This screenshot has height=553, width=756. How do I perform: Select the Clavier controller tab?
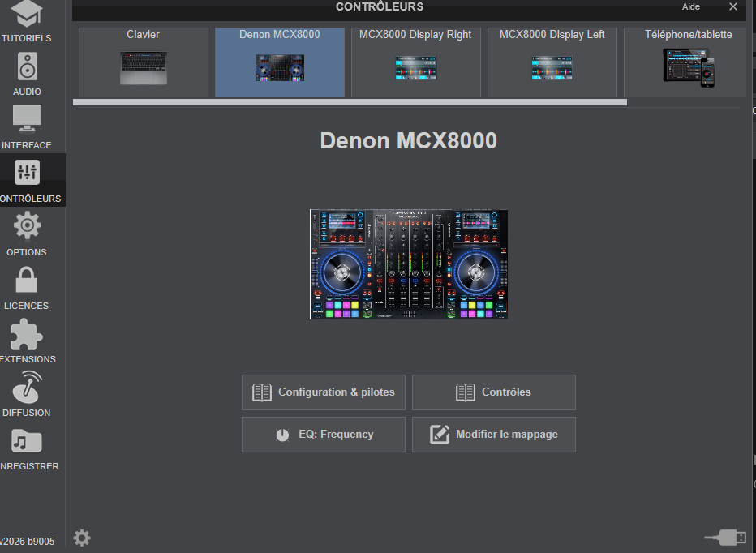[144, 62]
